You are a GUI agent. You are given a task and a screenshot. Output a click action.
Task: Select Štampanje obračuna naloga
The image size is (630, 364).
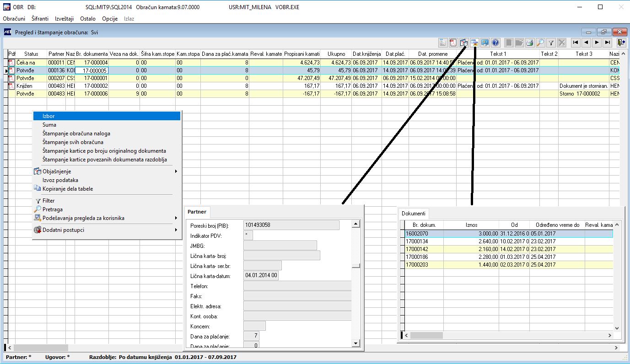point(107,134)
